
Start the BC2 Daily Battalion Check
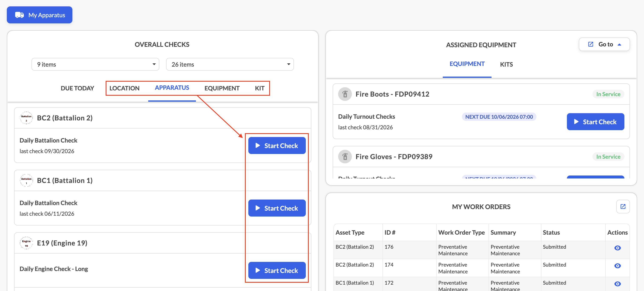[277, 146]
